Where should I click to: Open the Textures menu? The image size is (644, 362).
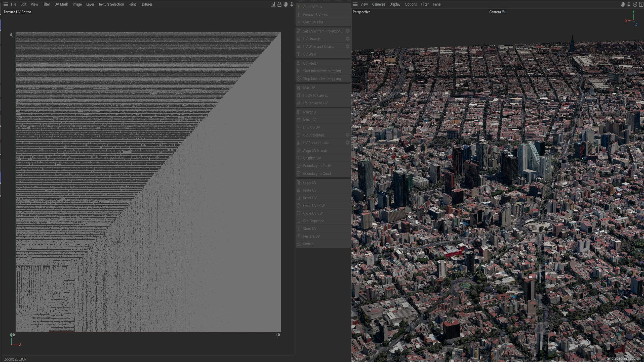click(x=146, y=4)
